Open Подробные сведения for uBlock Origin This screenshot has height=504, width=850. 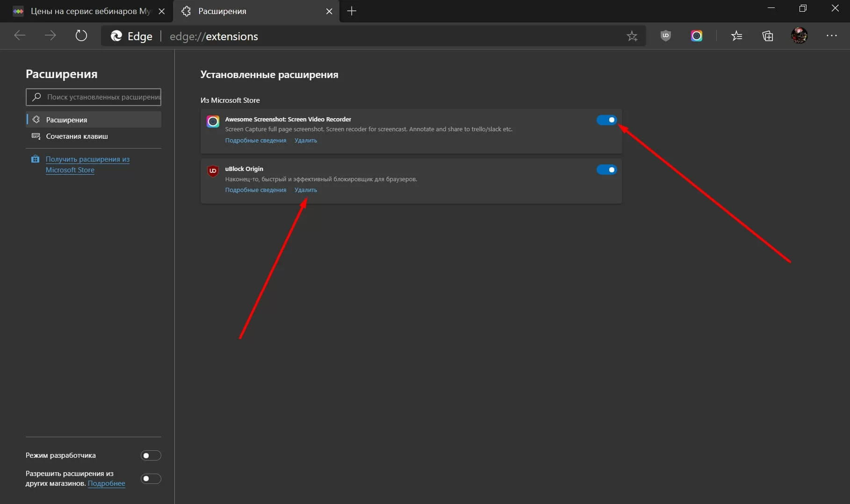[256, 190]
